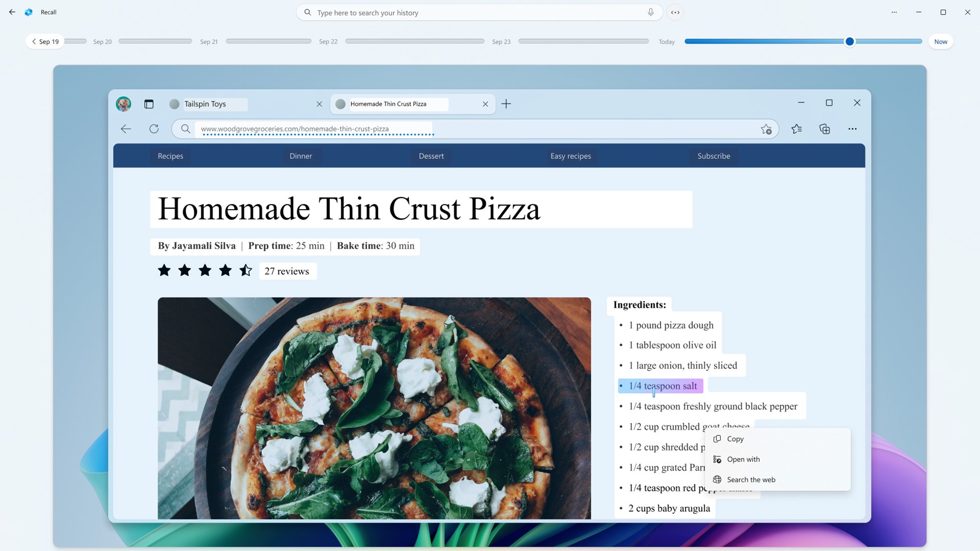This screenshot has width=980, height=551.
Task: Open the browser tab actions icon
Action: click(x=149, y=104)
